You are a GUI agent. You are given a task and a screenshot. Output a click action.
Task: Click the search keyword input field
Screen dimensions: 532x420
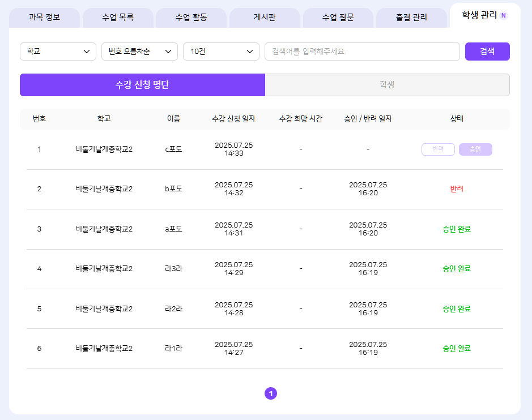362,52
